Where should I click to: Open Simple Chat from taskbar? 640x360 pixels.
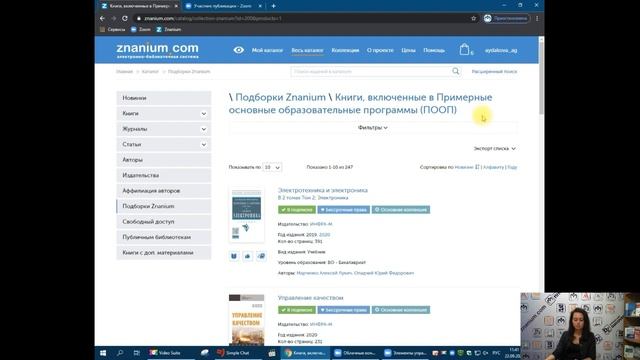coord(233,353)
